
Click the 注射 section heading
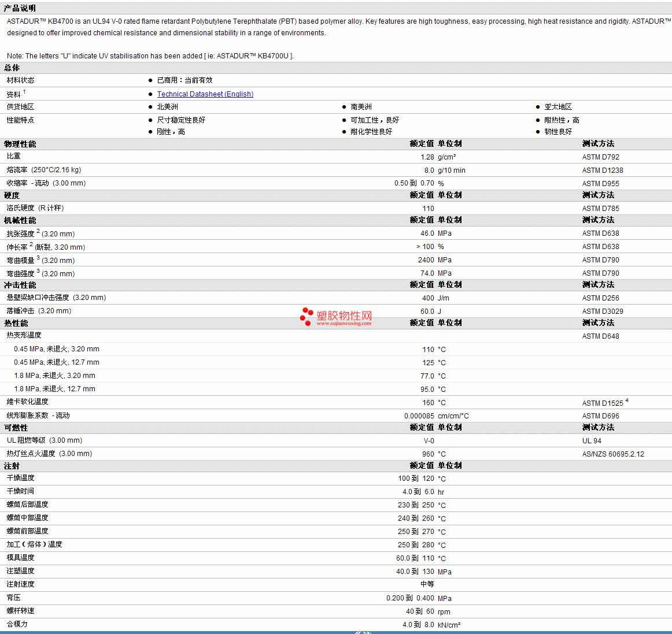click(12, 466)
